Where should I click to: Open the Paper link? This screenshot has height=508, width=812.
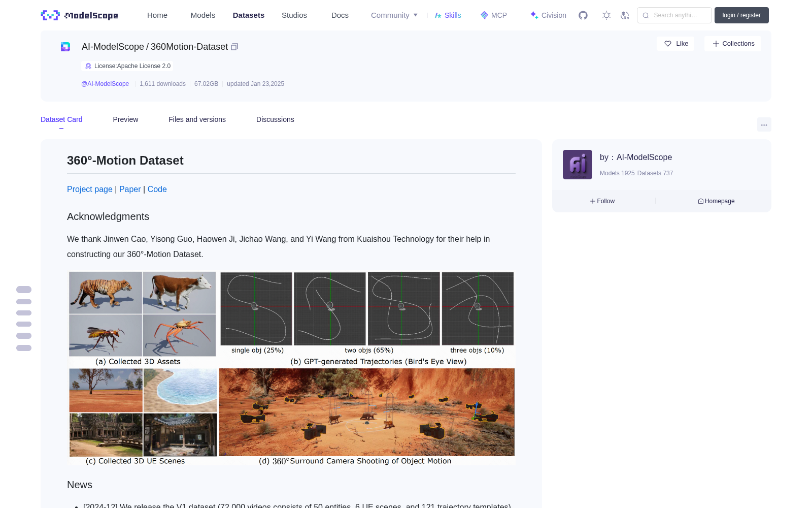[x=130, y=189]
